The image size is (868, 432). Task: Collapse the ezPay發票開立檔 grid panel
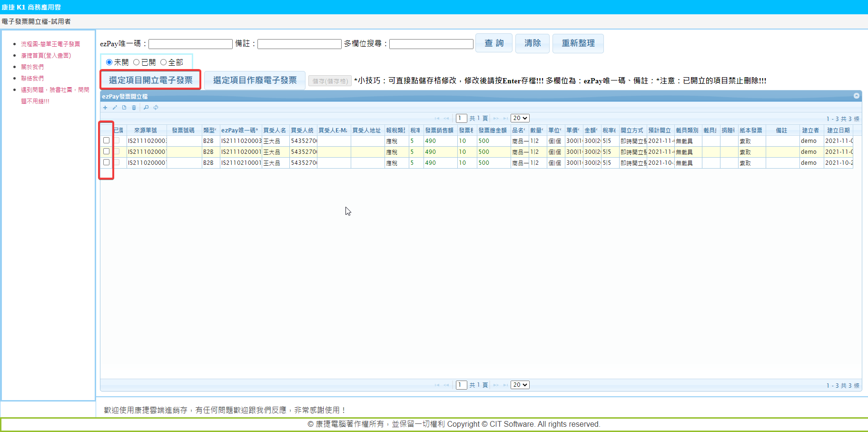tap(856, 96)
